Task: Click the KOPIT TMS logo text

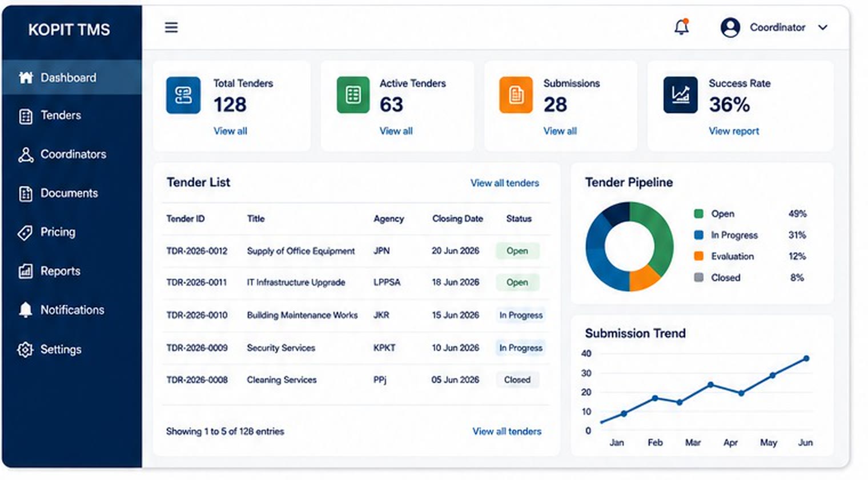Action: pos(69,30)
